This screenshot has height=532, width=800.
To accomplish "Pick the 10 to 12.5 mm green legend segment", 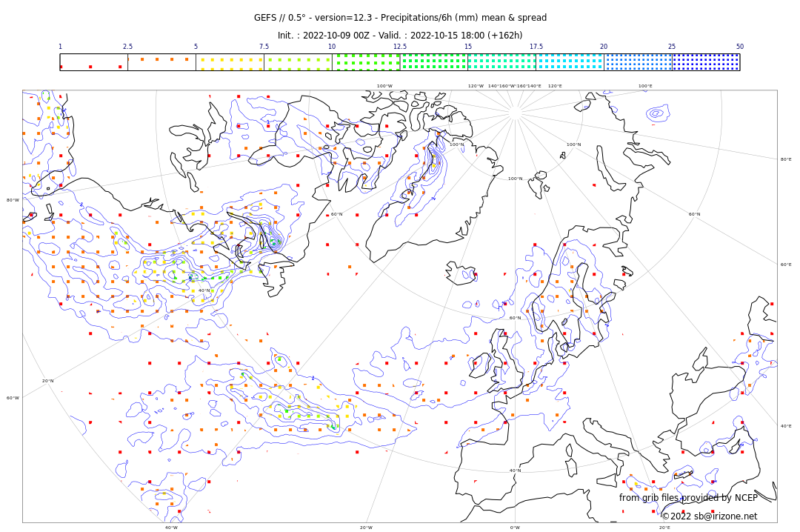I will point(366,62).
